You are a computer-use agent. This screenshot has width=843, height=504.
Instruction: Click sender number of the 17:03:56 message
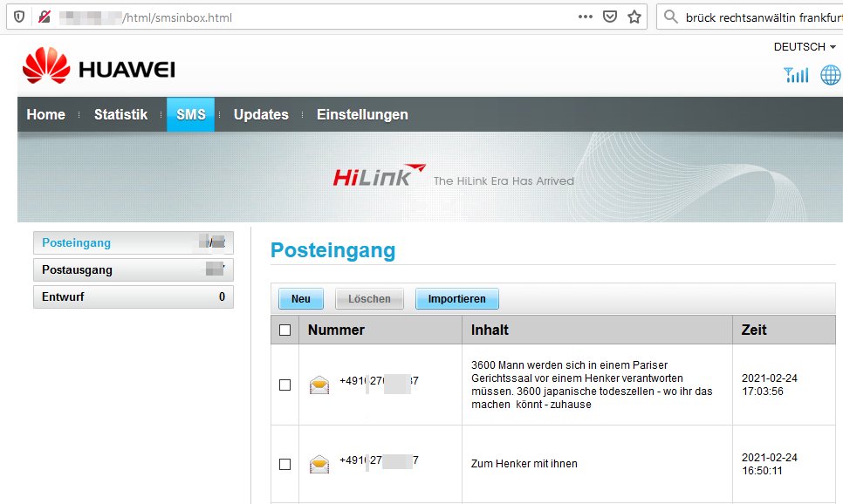click(379, 381)
